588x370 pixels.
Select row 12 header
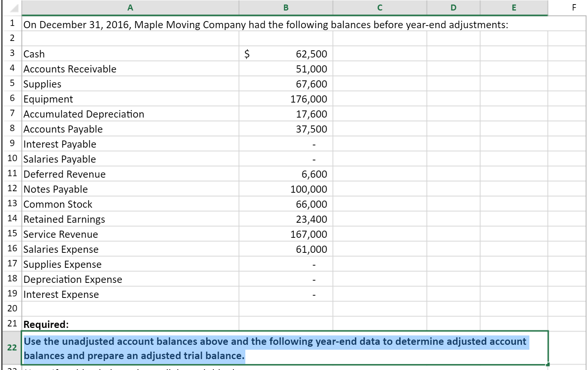(x=12, y=189)
